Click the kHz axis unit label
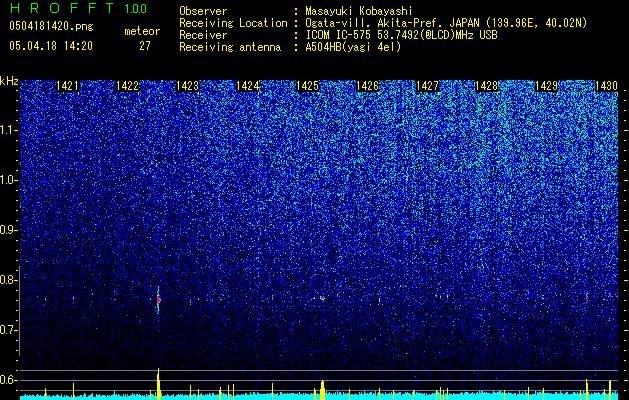Image resolution: width=629 pixels, height=400 pixels. tap(9, 81)
